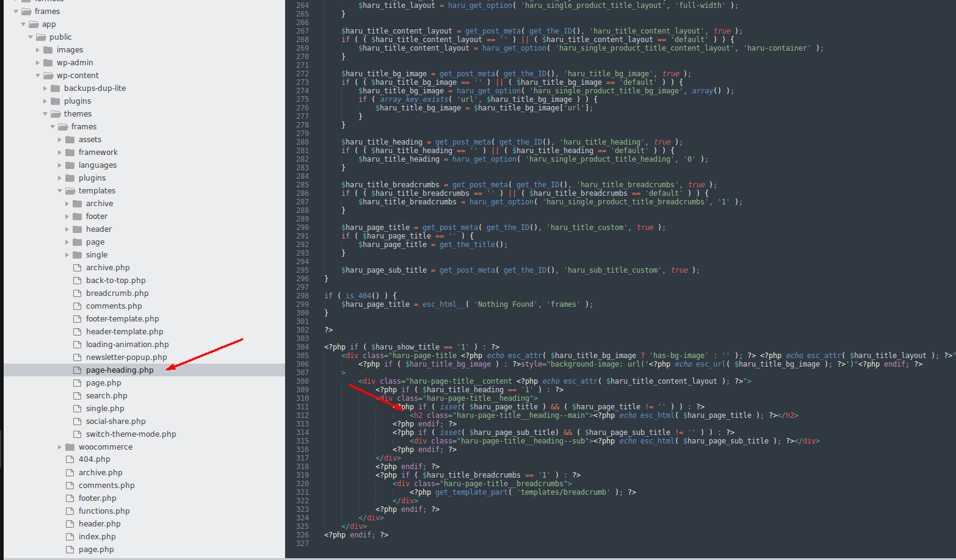Open single.php in the file tree
Screen dimensions: 956x560
(105, 409)
